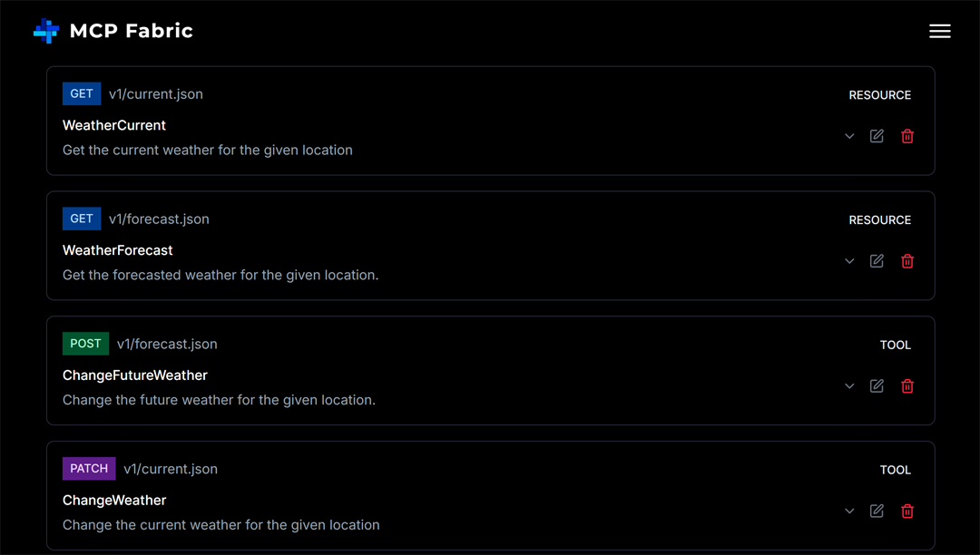Screen dimensions: 980x555
Task: Select the WeatherForecast endpoint name
Action: [x=118, y=250]
